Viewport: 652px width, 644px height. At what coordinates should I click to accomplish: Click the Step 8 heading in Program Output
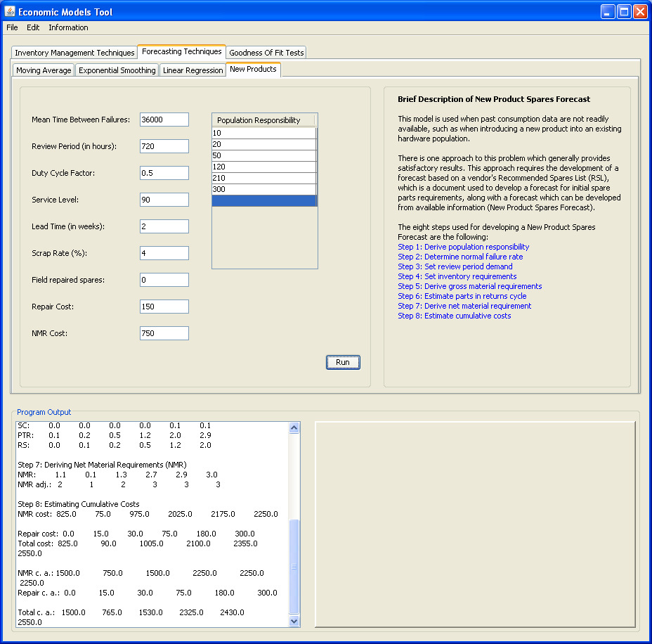click(79, 504)
